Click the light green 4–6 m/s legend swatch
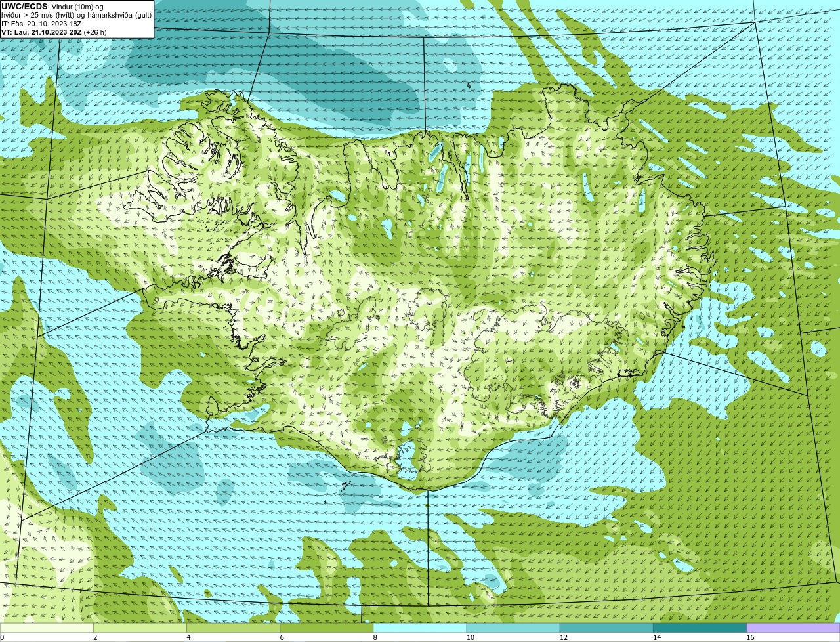This screenshot has height=642, width=840. pos(234,628)
